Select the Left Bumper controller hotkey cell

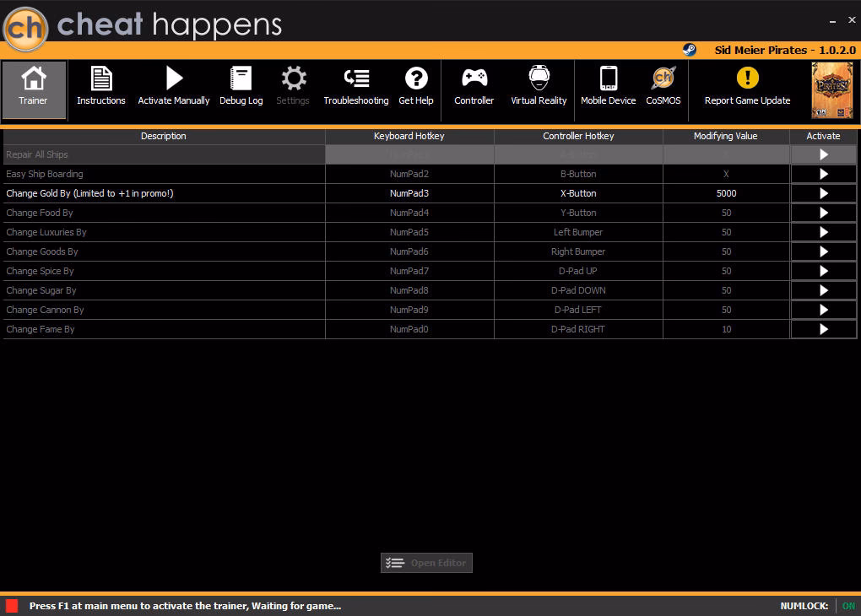[x=578, y=232]
